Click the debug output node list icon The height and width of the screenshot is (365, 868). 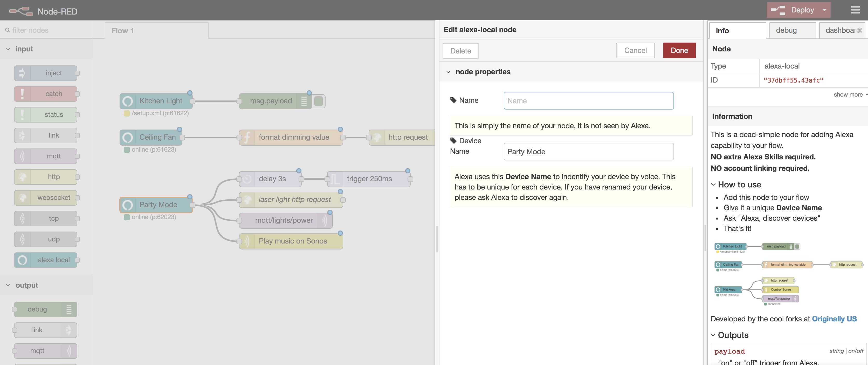tap(69, 309)
